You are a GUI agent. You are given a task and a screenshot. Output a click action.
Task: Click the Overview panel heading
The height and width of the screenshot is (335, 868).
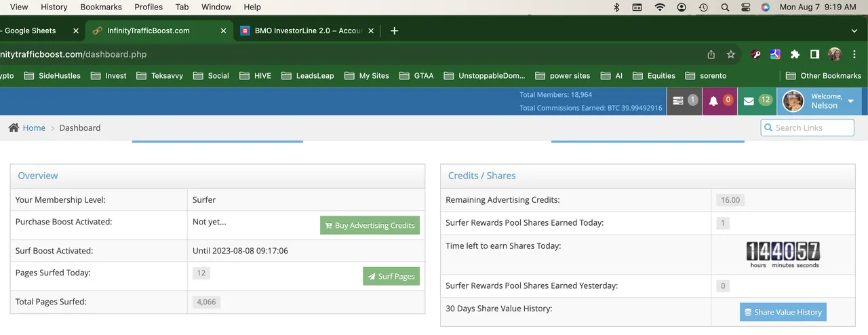click(38, 176)
